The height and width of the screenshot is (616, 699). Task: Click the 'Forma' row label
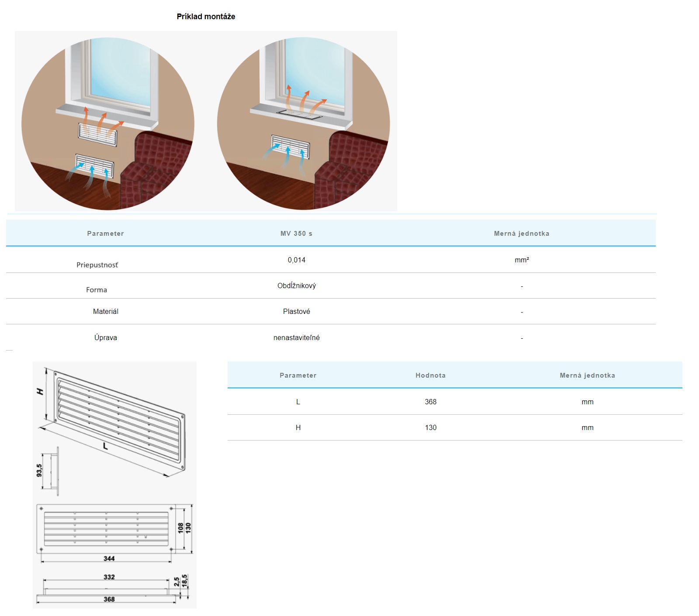(x=97, y=290)
